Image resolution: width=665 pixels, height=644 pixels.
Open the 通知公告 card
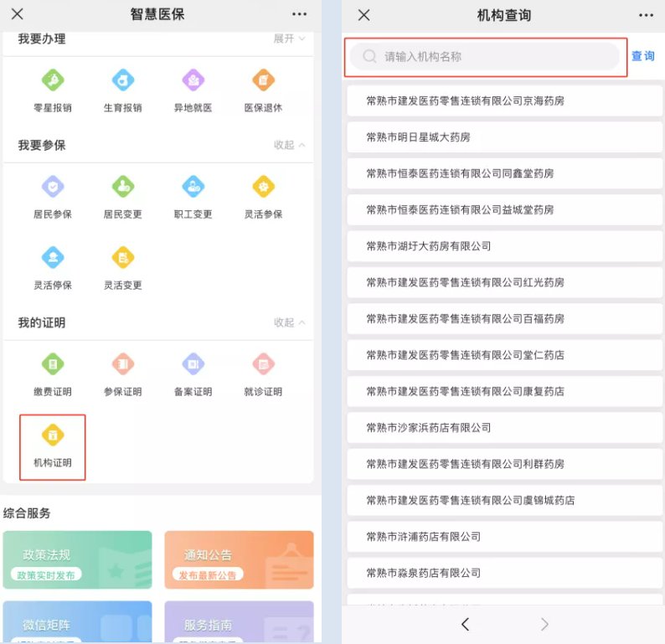[x=240, y=559]
